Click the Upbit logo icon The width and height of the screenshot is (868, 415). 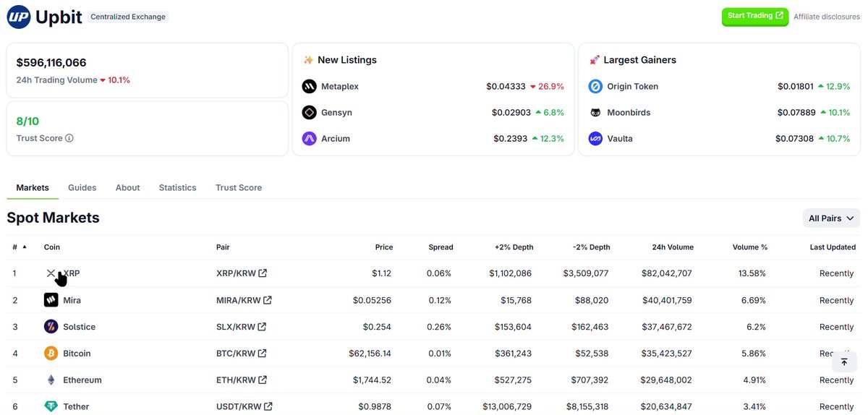19,17
